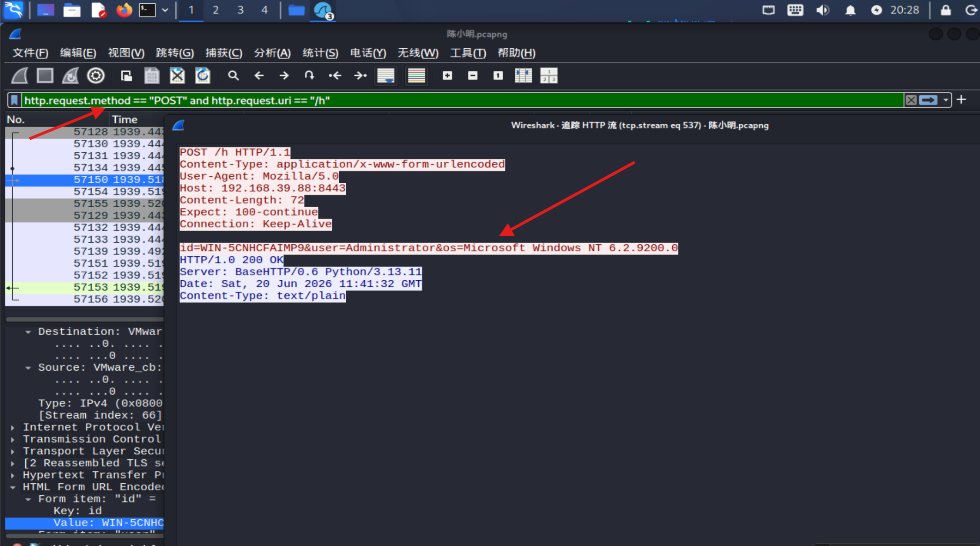The image size is (980, 546).
Task: Collapse the HTML Form URL Encoded section
Action: click(x=13, y=487)
